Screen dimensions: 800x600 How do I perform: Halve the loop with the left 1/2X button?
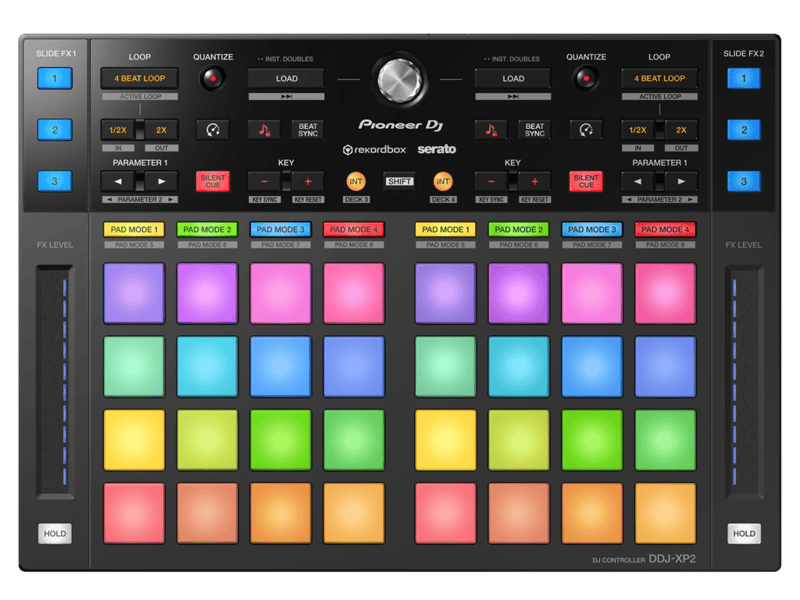[x=119, y=128]
